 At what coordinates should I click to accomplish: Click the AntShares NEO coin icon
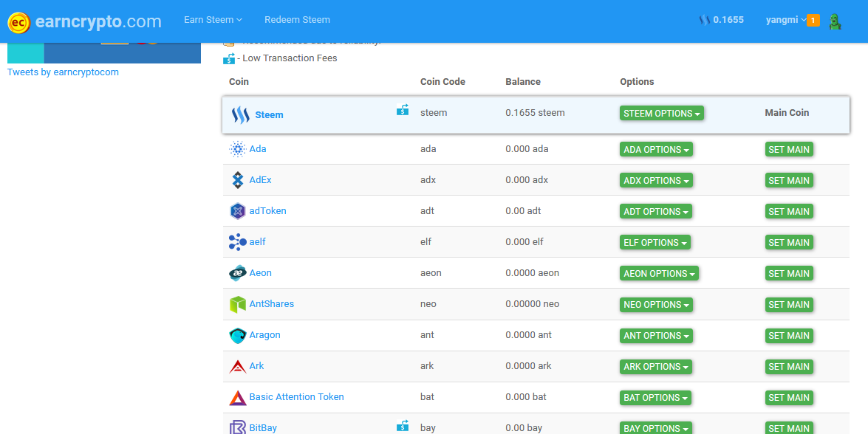click(236, 303)
